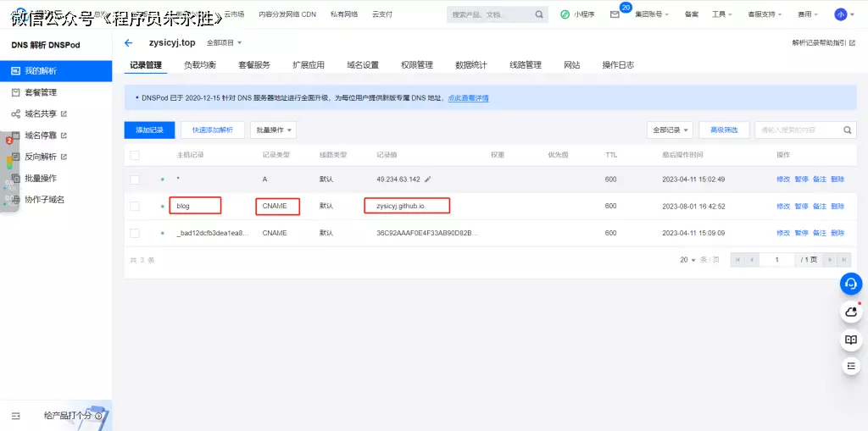
Task: Click the book documentation floating icon
Action: (851, 340)
